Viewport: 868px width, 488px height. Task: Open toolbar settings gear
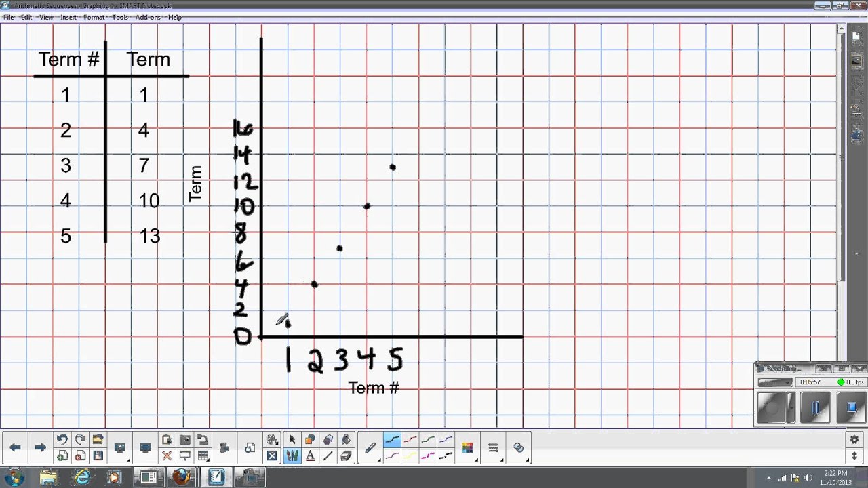(854, 439)
